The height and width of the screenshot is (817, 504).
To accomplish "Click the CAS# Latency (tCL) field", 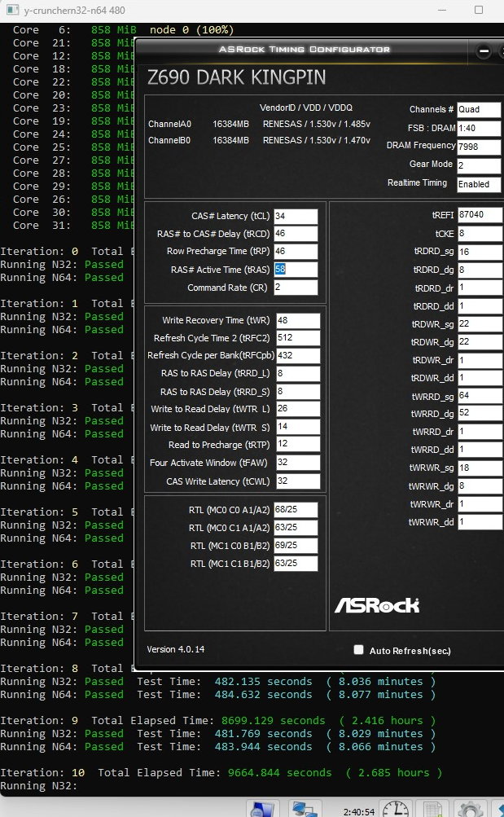I will click(x=296, y=216).
